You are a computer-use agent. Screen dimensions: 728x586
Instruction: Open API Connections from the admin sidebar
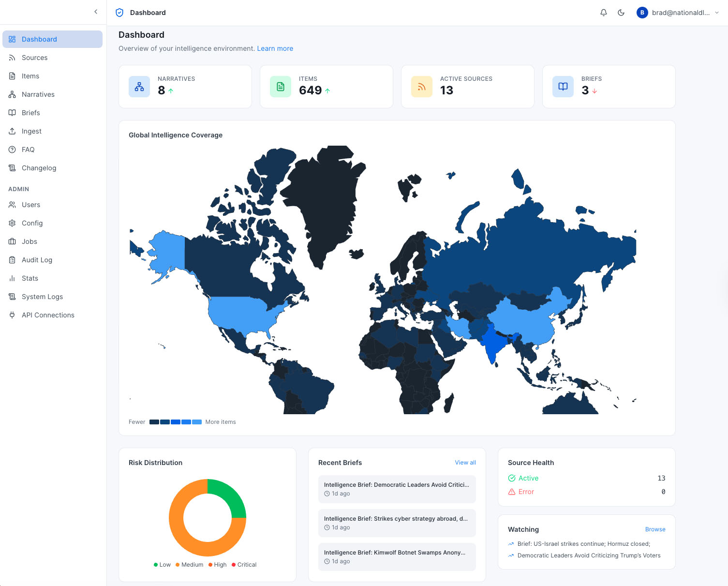[x=48, y=315]
